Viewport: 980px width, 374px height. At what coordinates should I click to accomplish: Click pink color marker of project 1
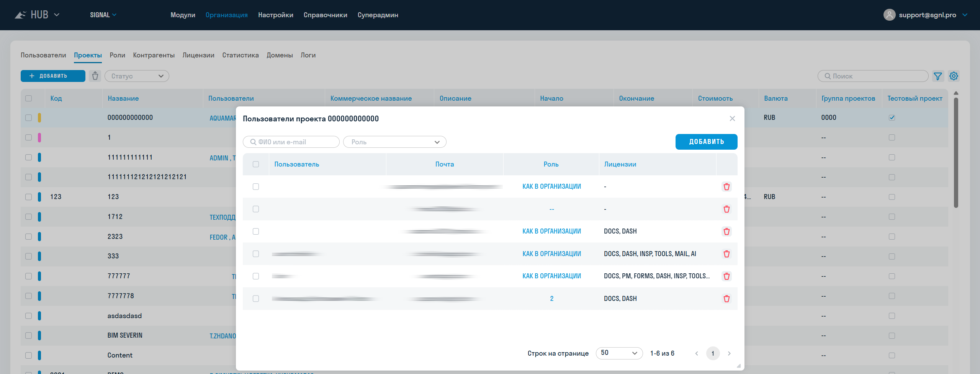[39, 137]
